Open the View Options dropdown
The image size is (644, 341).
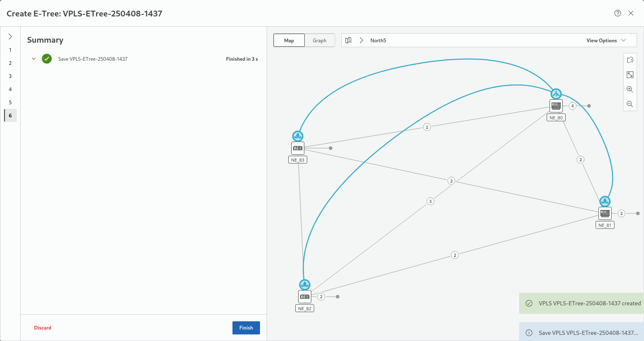click(606, 40)
